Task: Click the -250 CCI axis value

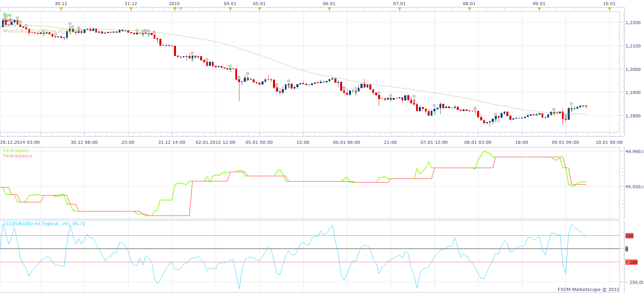Action: [x=635, y=282]
